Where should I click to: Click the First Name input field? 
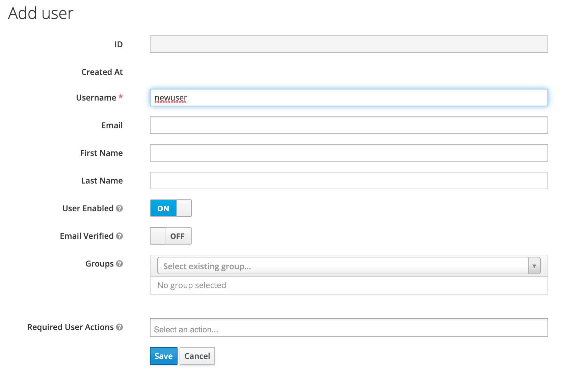(348, 153)
